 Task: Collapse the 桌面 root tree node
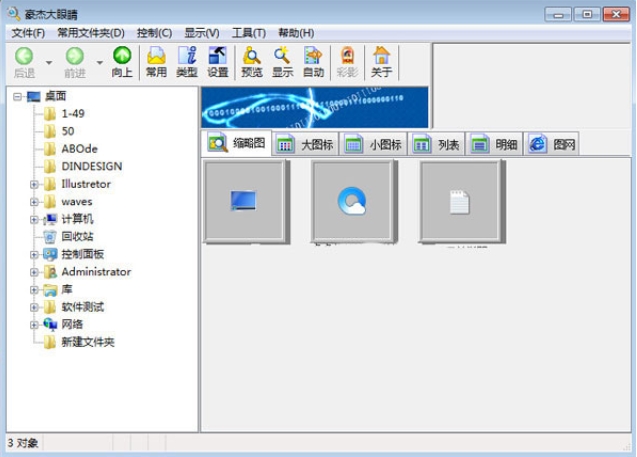point(17,97)
